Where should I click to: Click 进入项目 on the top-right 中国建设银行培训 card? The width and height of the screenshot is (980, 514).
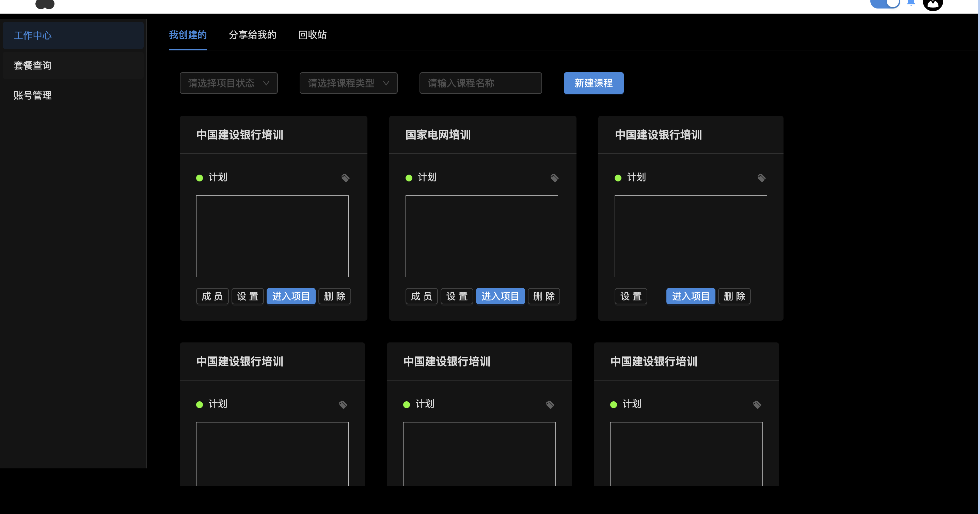point(691,296)
